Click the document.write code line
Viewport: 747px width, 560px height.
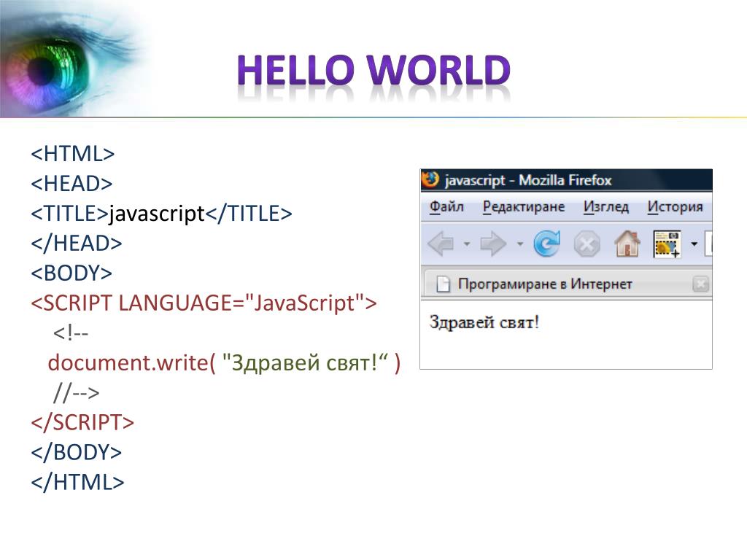click(224, 363)
